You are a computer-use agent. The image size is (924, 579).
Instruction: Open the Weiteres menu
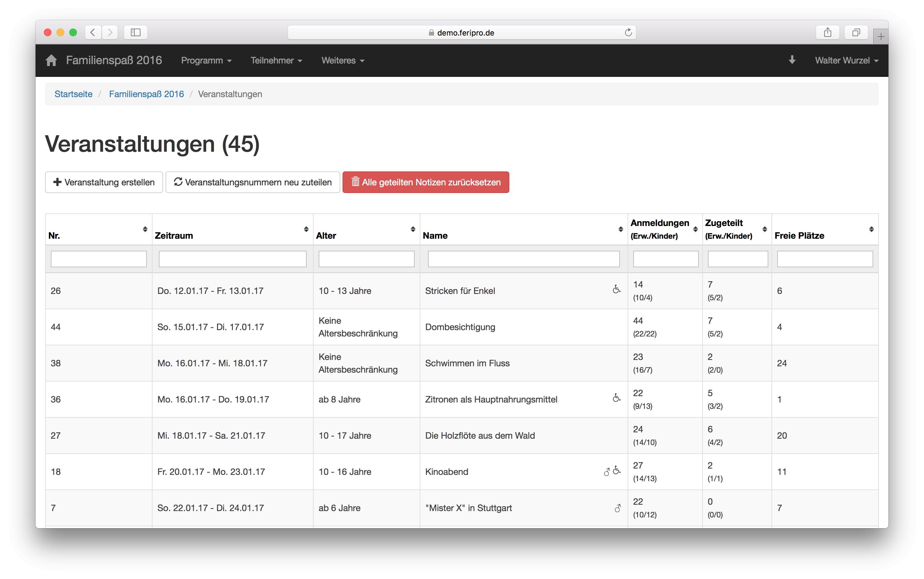(x=343, y=61)
